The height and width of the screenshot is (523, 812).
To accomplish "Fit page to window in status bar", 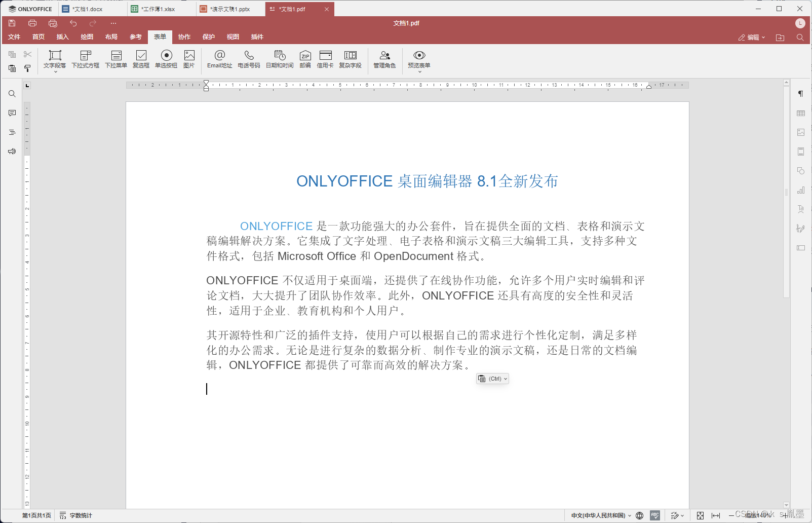I will pyautogui.click(x=700, y=515).
